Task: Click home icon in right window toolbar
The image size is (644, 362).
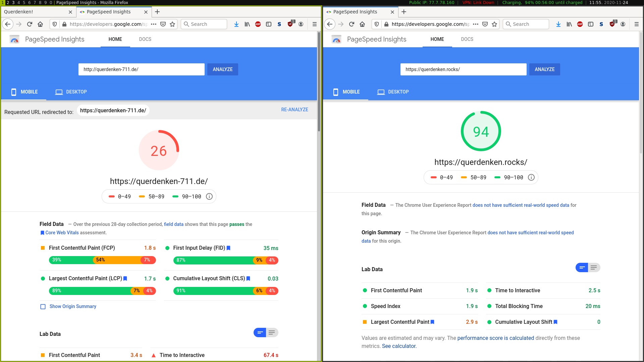Action: [x=362, y=24]
